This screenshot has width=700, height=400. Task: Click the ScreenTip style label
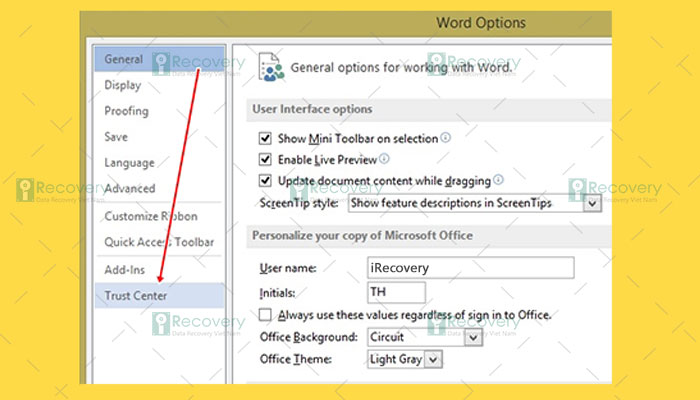click(x=299, y=203)
